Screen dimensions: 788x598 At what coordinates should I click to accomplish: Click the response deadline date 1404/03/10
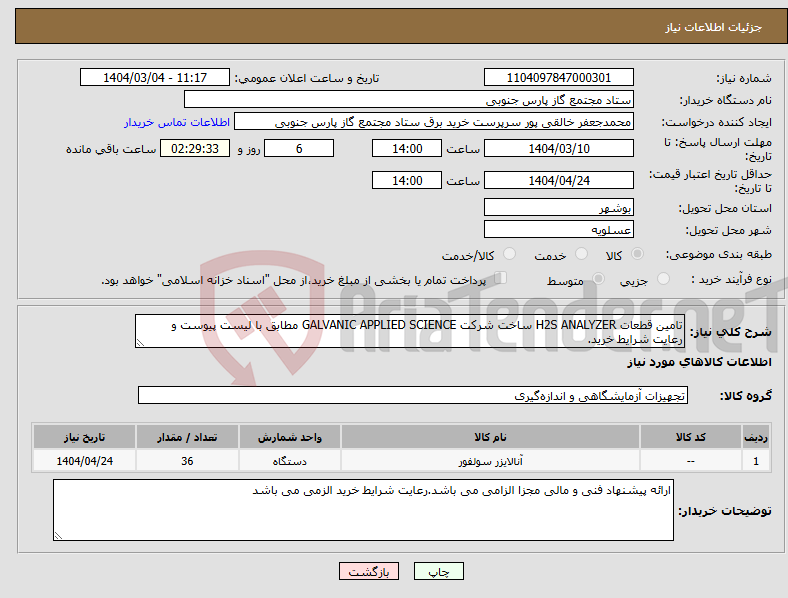[x=558, y=148]
